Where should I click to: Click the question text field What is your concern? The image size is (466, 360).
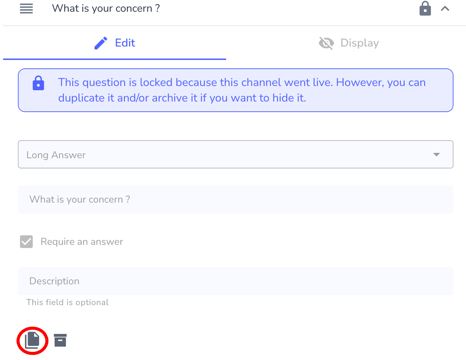click(x=236, y=199)
